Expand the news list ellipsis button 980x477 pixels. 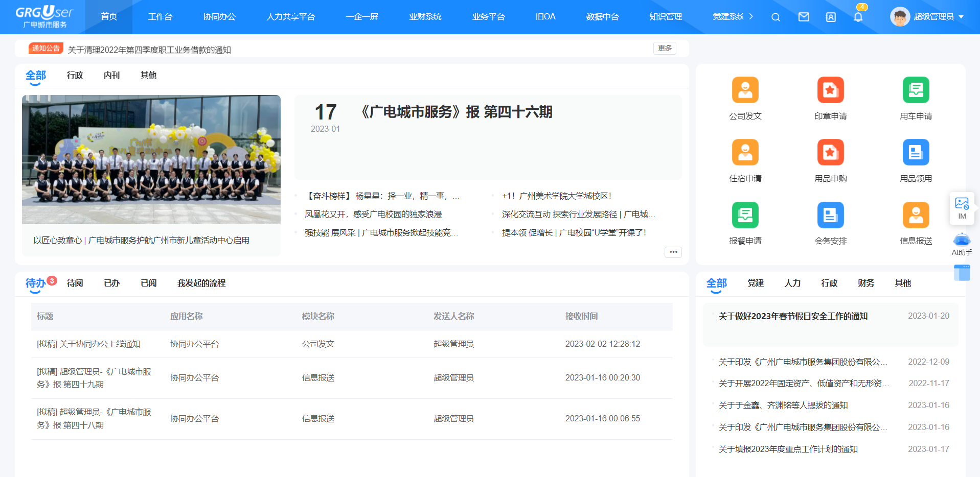tap(673, 252)
